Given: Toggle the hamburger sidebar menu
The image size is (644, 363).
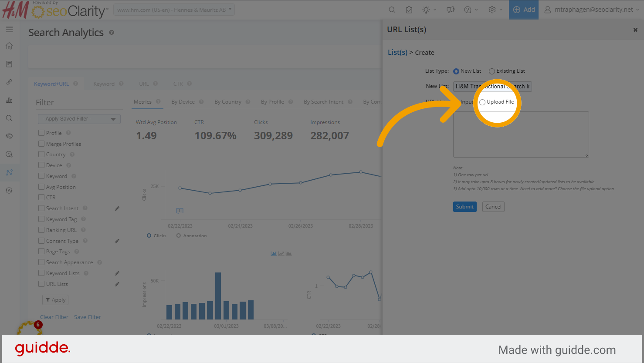Looking at the screenshot, I should 9,30.
